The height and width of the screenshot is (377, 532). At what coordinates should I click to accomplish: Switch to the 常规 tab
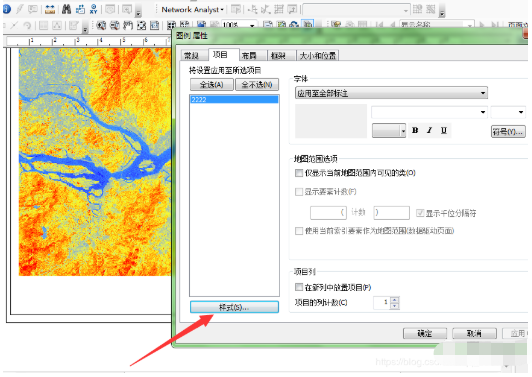191,55
